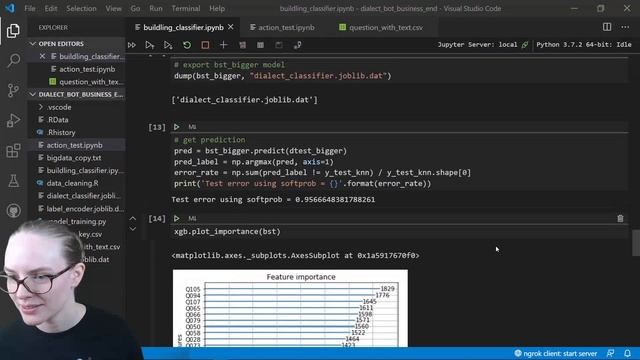Click the editor vertical scrollbar thumb
The width and height of the screenshot is (640, 360).
click(636, 243)
